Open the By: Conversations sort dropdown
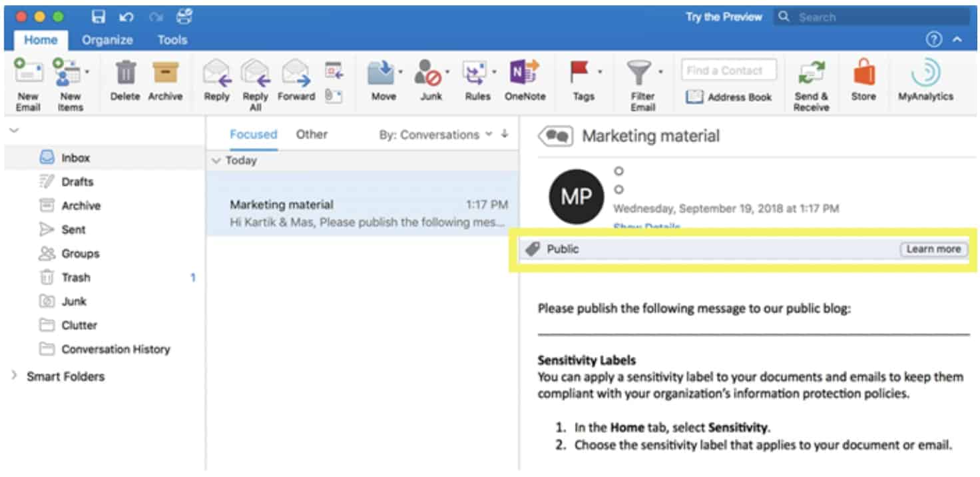 [435, 135]
